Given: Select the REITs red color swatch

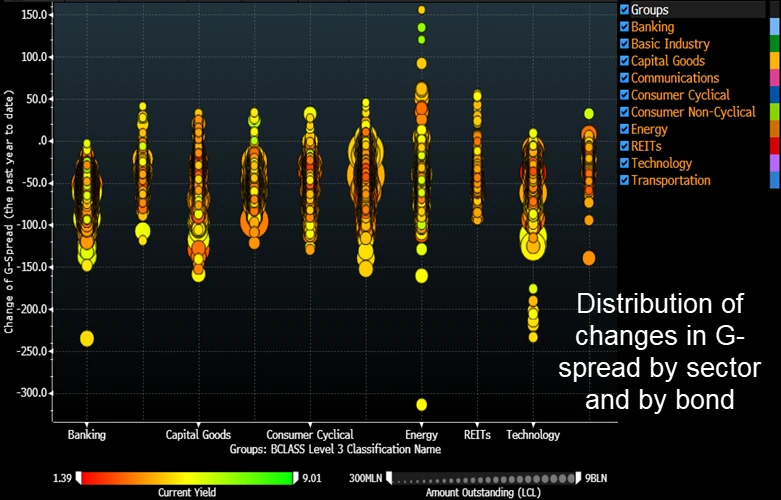Looking at the screenshot, I should [775, 146].
